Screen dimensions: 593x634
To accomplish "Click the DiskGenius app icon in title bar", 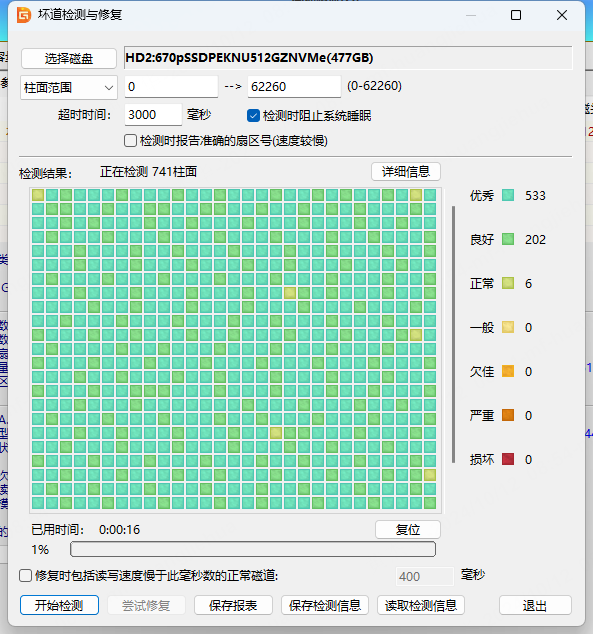I will point(24,15).
